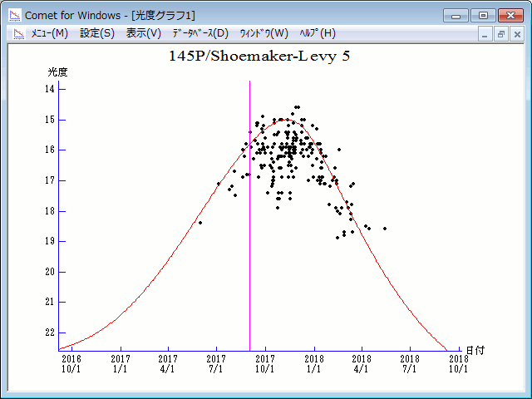Open the ﾃﾞｰﾀﾍﾞｰｽ(D) database menu
Screen dimensions: 532x399
pos(199,33)
